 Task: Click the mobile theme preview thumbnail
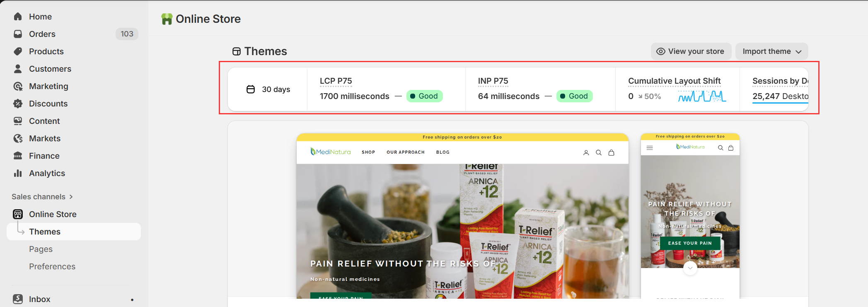pyautogui.click(x=690, y=215)
